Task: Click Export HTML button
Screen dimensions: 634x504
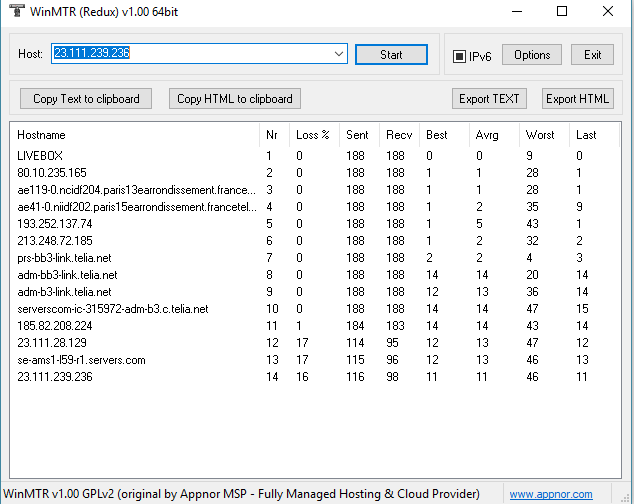Action: click(577, 98)
